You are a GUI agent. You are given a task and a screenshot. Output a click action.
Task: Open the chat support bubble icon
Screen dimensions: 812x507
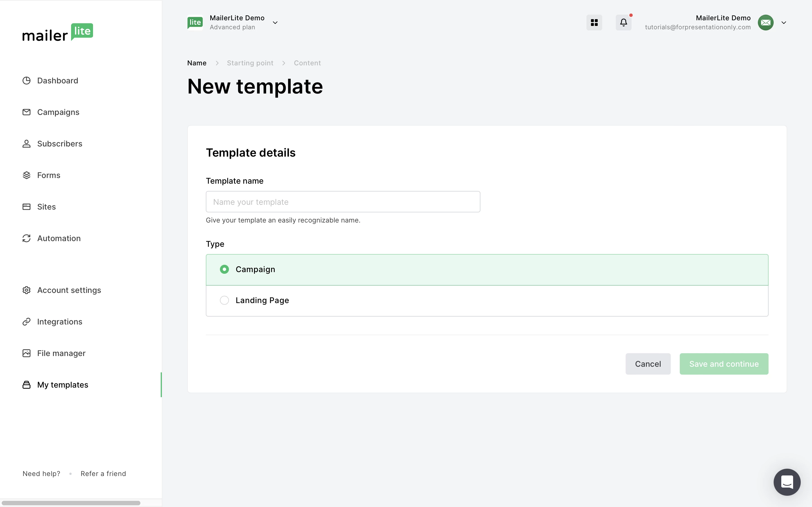point(787,482)
